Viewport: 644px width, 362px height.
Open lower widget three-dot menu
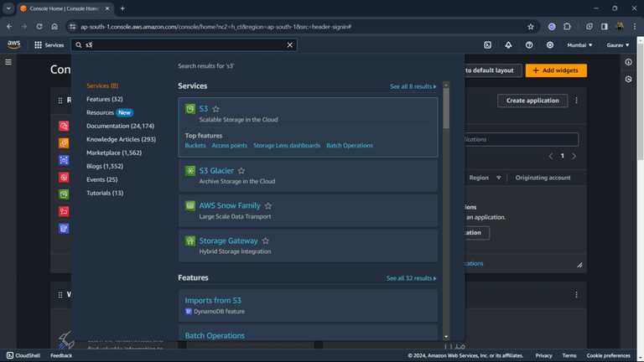(576, 295)
